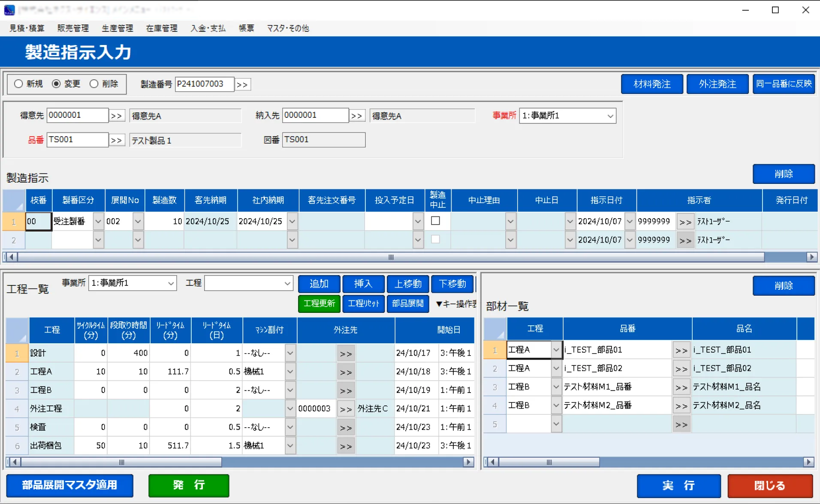Open 見積・積算 menu
The image size is (820, 504).
coord(27,28)
